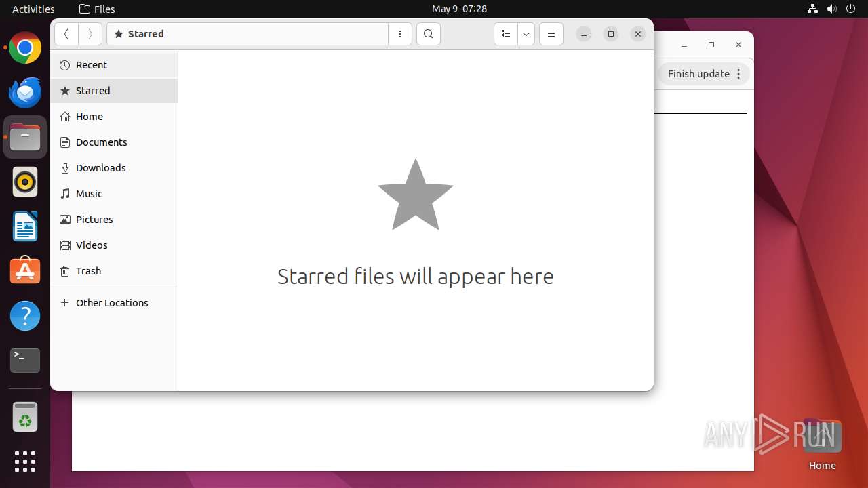Click the power icon in the top bar
868x488 pixels.
pyautogui.click(x=850, y=9)
